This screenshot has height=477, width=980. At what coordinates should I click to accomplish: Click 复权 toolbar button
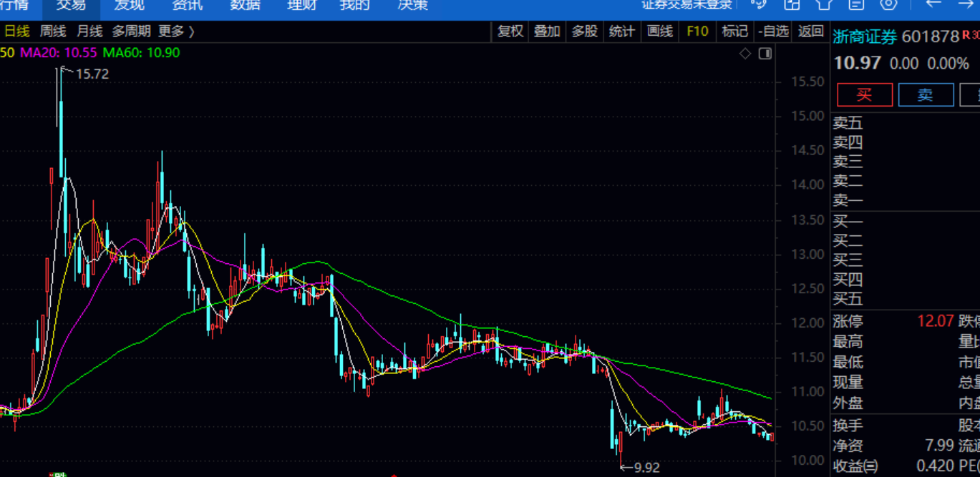coord(510,31)
